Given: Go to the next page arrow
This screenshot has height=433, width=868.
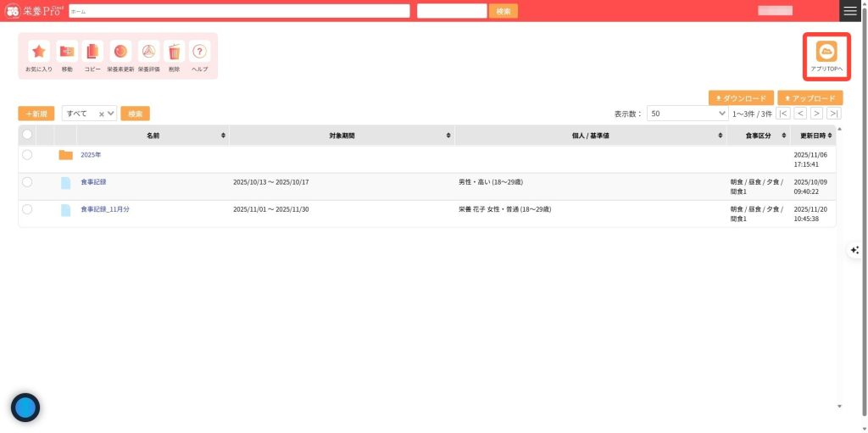Looking at the screenshot, I should 816,114.
